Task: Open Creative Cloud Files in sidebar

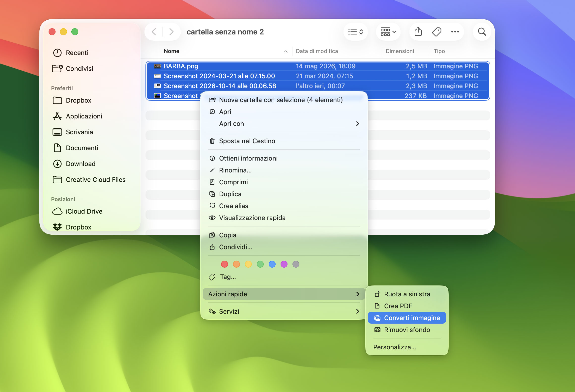Action: coord(89,180)
